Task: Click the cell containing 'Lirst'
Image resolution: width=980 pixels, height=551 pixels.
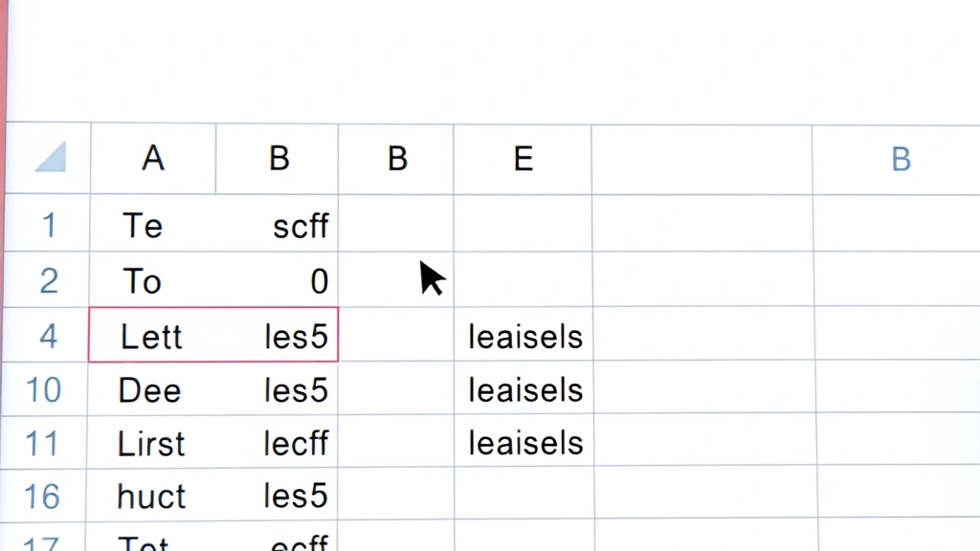Action: [x=151, y=443]
